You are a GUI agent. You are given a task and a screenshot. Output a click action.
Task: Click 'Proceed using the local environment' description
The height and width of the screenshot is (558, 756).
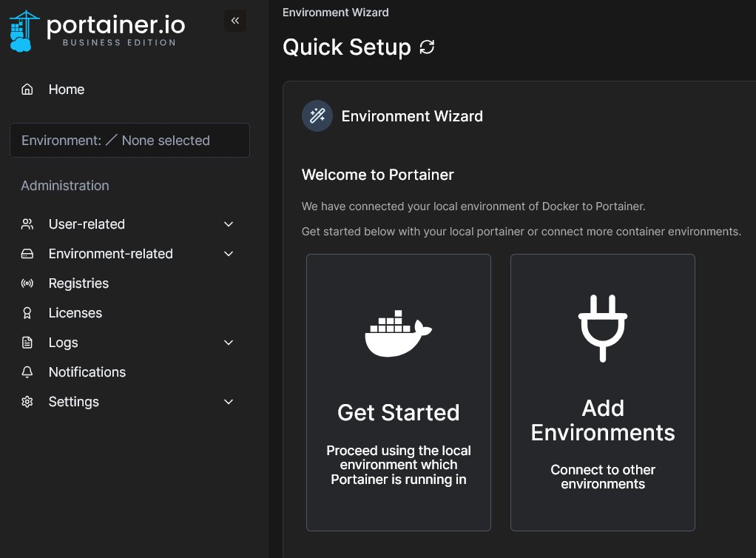point(399,465)
